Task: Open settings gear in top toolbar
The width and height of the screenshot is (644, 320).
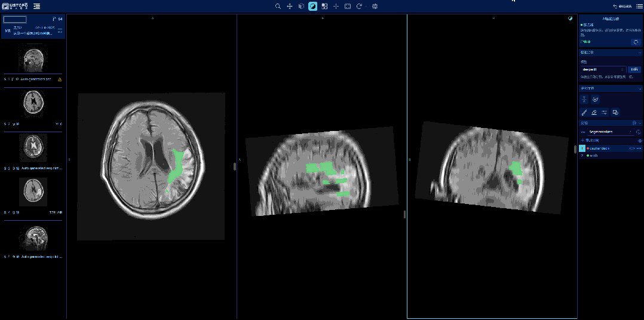Action: (x=375, y=6)
